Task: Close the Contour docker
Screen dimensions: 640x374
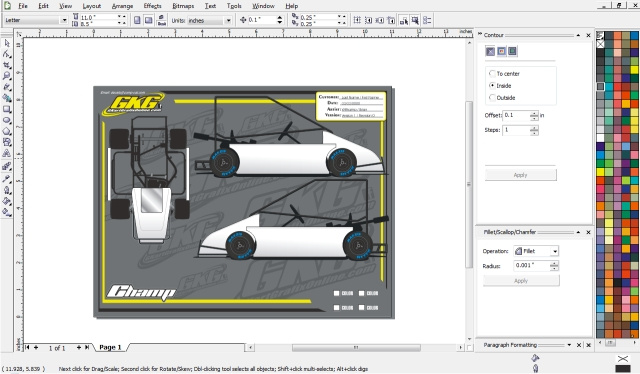Action: click(588, 36)
